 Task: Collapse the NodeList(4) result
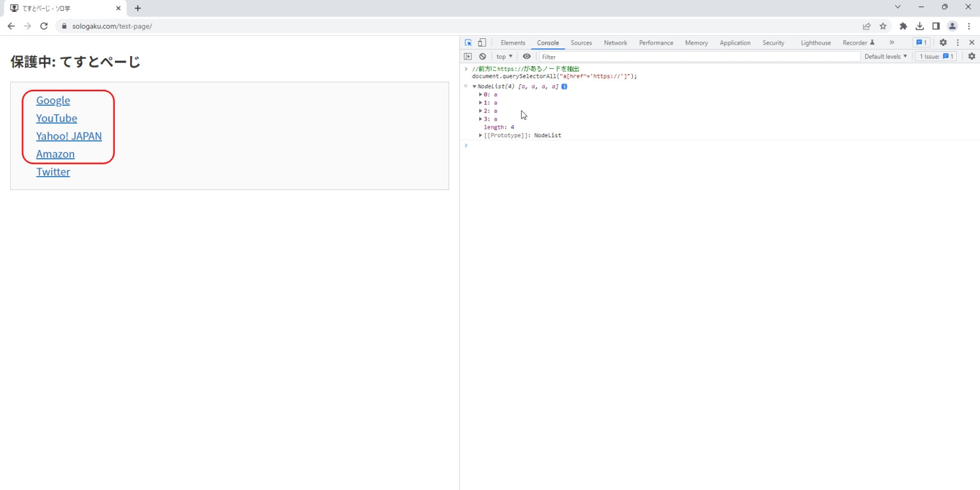pyautogui.click(x=474, y=86)
